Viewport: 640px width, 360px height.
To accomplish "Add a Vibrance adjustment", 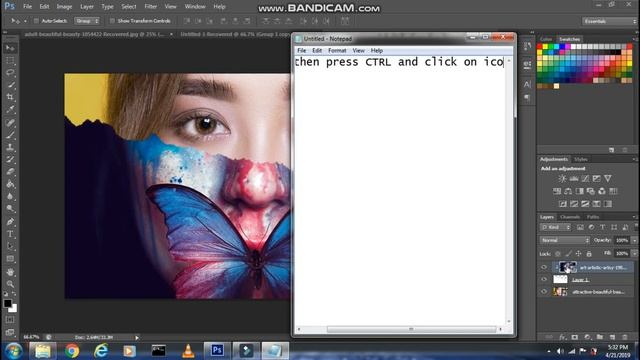I will 608,179.
